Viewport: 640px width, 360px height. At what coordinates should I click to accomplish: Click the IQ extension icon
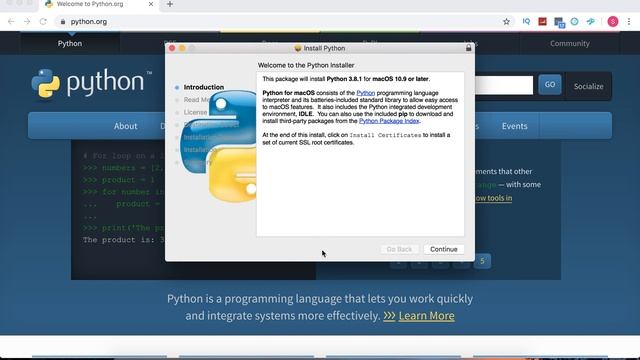pos(526,21)
